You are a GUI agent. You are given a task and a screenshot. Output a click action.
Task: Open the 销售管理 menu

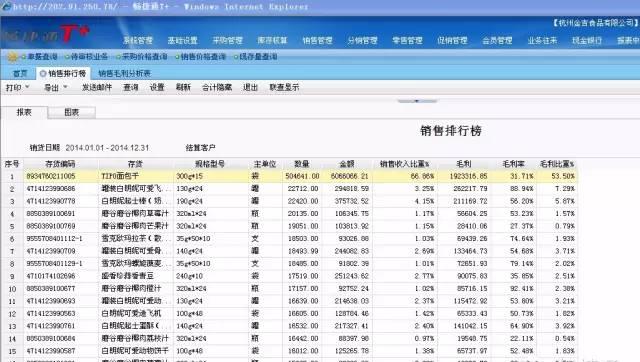click(x=317, y=40)
